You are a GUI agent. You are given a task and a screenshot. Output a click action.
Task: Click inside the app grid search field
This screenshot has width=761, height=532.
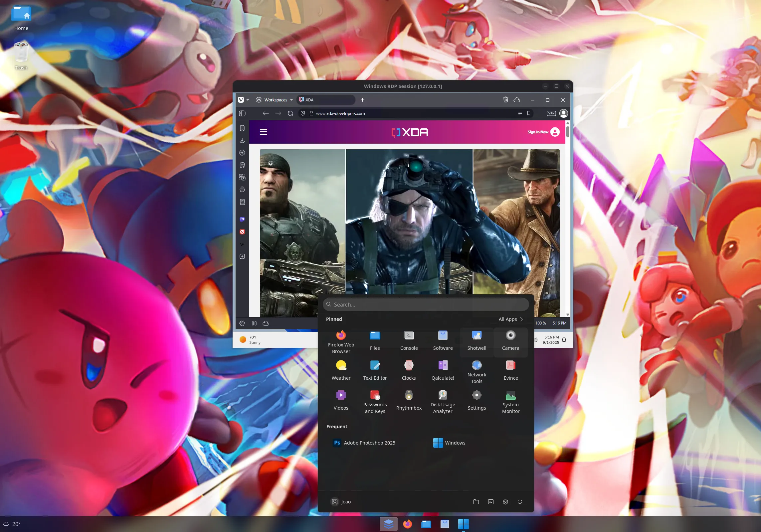pyautogui.click(x=426, y=304)
